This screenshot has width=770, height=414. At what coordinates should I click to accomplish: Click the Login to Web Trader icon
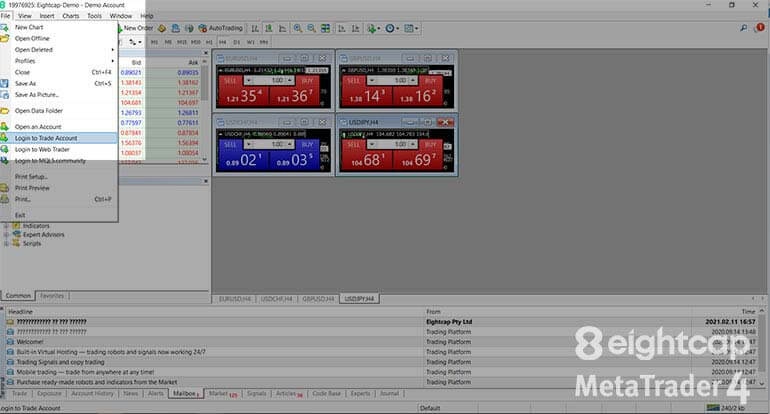pyautogui.click(x=4, y=149)
